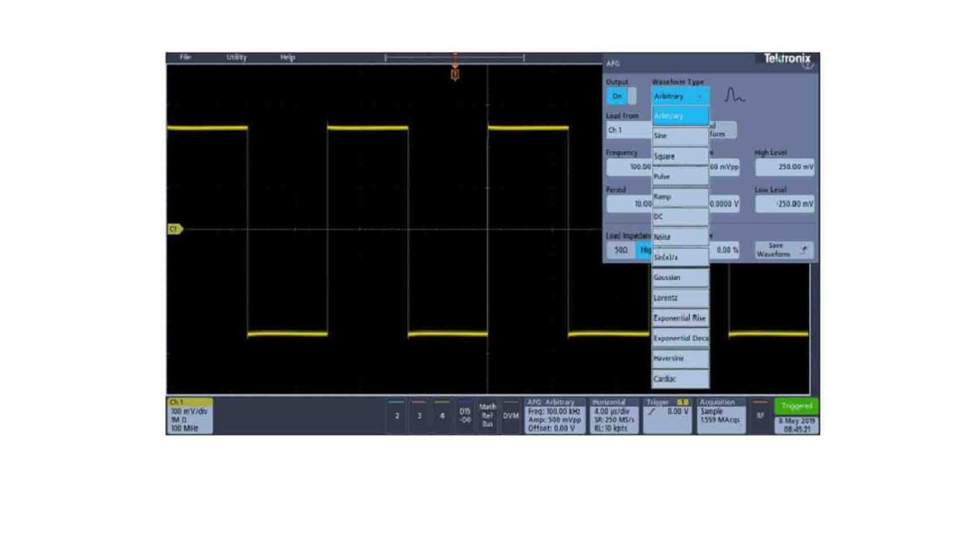Image resolution: width=980 pixels, height=551 pixels.
Task: Add channel 4 button
Action: coord(442,416)
